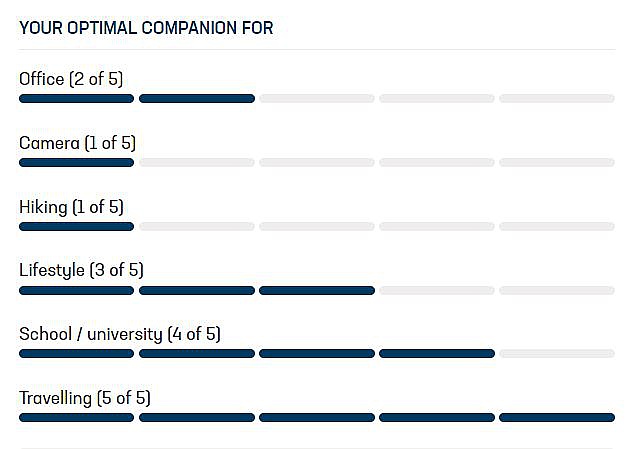Click the first segment of Travelling bar

(x=76, y=417)
